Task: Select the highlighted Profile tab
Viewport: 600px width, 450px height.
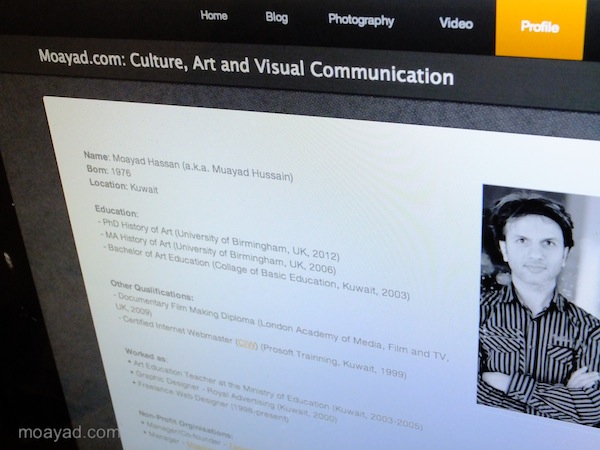Action: 540,28
